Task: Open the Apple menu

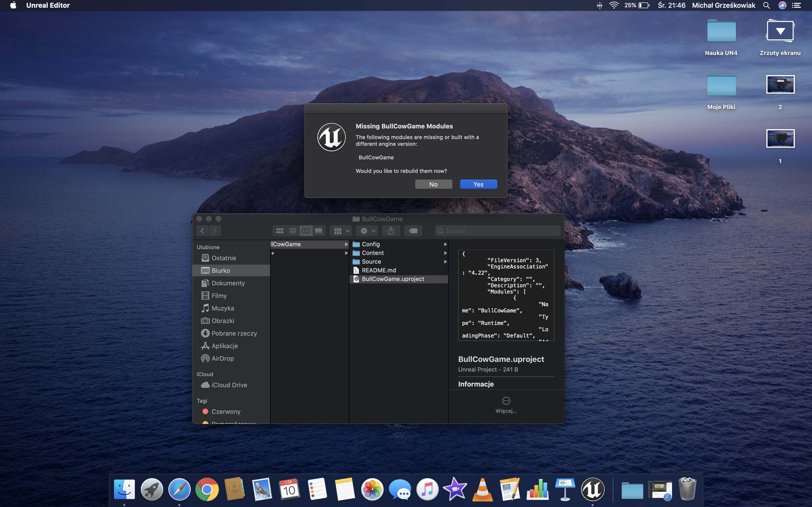Action: (13, 5)
